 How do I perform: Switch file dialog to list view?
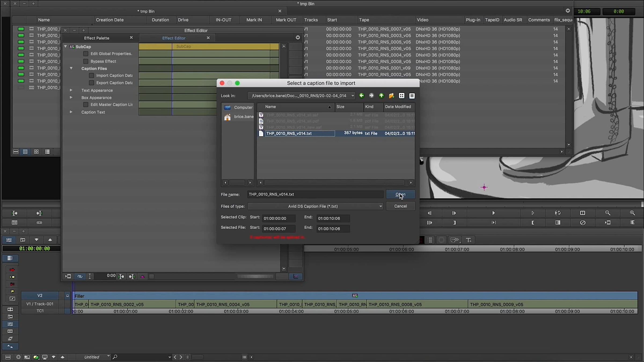click(402, 96)
